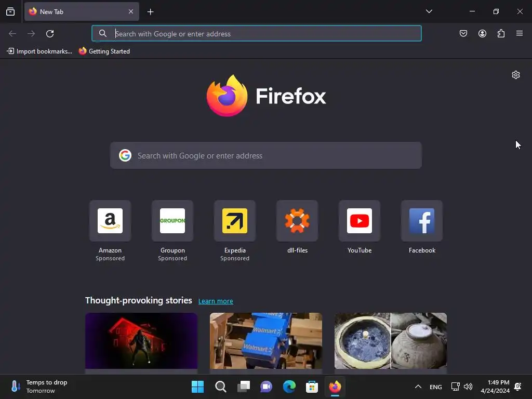Click the search magnifier in address bar

click(102, 33)
